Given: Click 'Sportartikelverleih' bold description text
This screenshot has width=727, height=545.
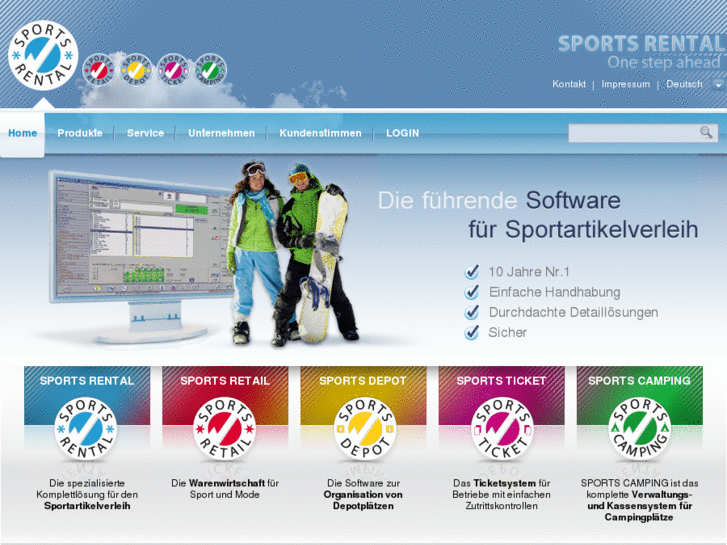Looking at the screenshot, I should click(x=87, y=506).
